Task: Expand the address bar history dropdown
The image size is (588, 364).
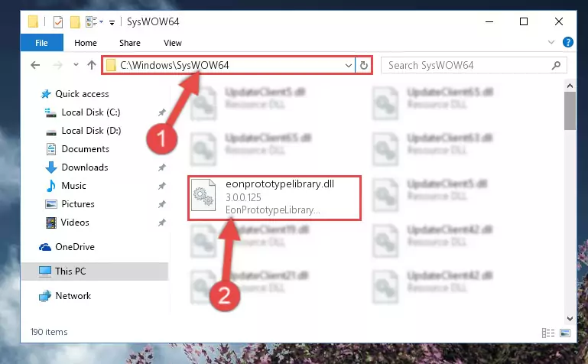Action: [x=349, y=66]
